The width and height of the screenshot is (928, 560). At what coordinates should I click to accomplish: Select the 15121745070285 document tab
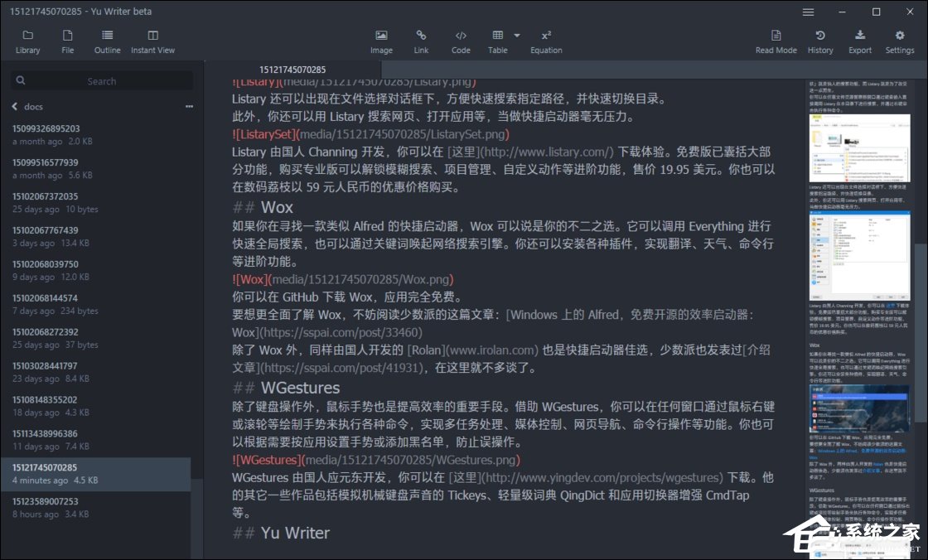[x=292, y=70]
